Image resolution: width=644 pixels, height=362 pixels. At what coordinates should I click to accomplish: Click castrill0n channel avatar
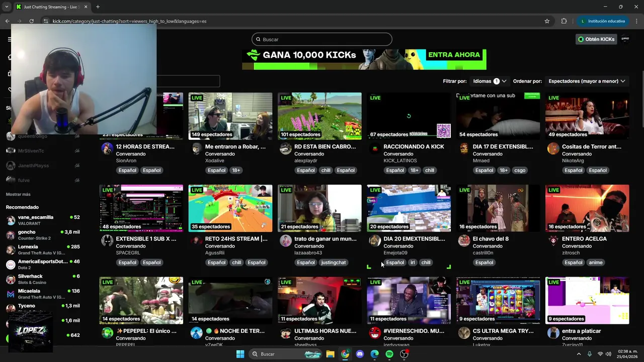(464, 240)
